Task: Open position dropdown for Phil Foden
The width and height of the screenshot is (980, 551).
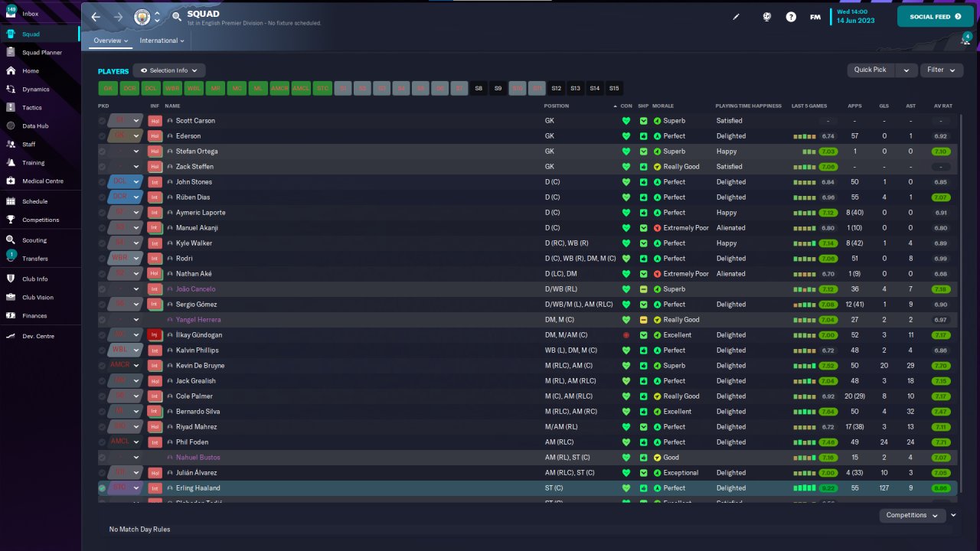Action: click(136, 442)
